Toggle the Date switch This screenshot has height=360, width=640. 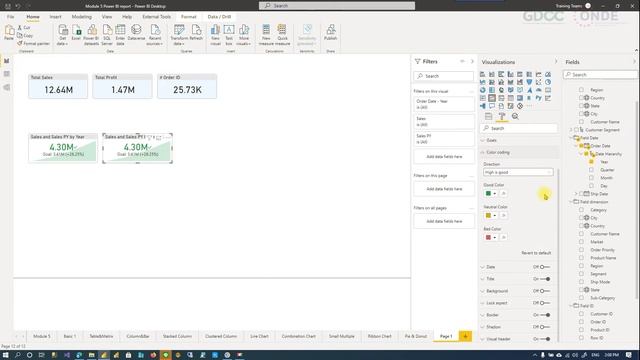tap(545, 267)
